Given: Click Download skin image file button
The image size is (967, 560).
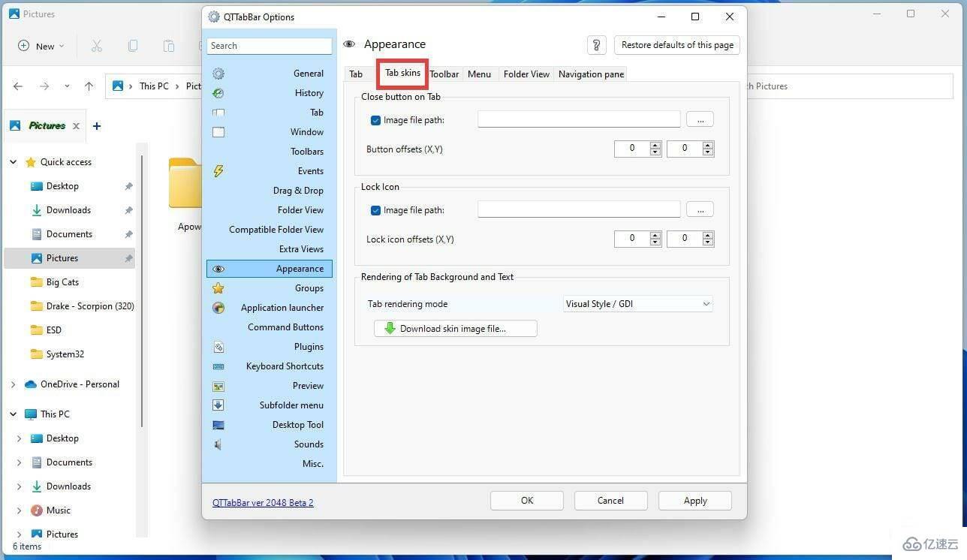Looking at the screenshot, I should pyautogui.click(x=456, y=329).
